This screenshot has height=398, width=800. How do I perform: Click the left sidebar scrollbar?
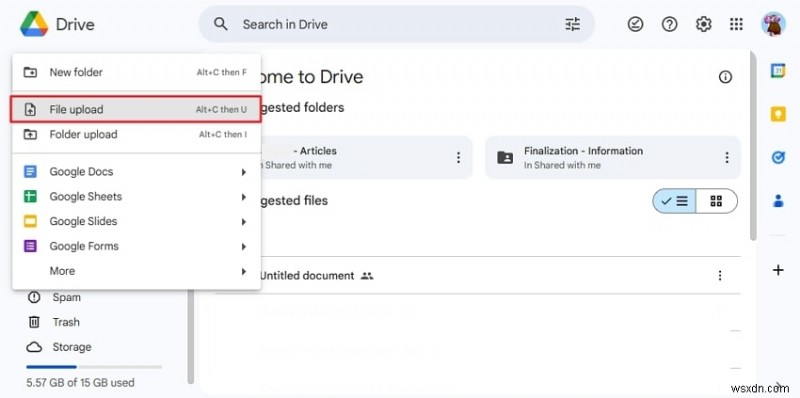pyautogui.click(x=191, y=337)
